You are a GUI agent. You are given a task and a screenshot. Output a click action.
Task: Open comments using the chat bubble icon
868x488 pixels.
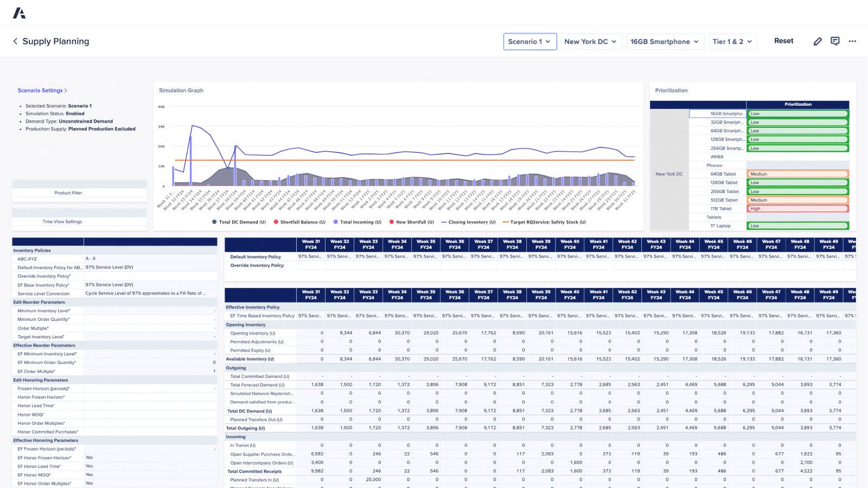click(x=835, y=41)
